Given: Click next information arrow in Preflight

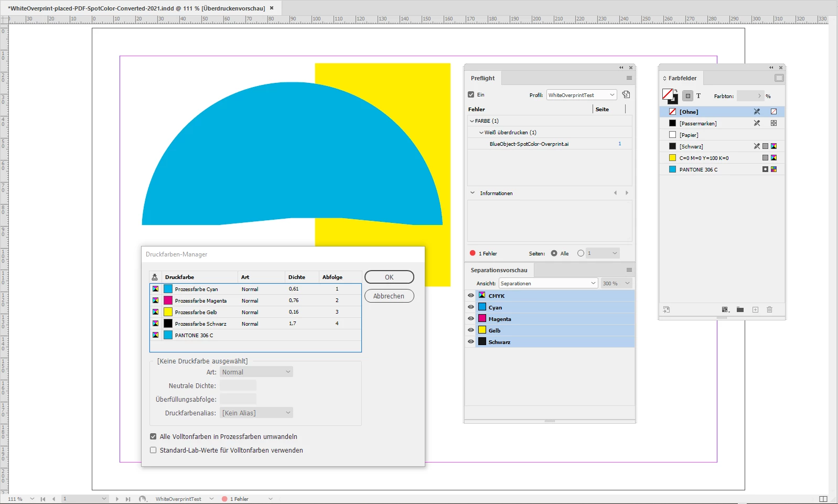Looking at the screenshot, I should point(627,193).
